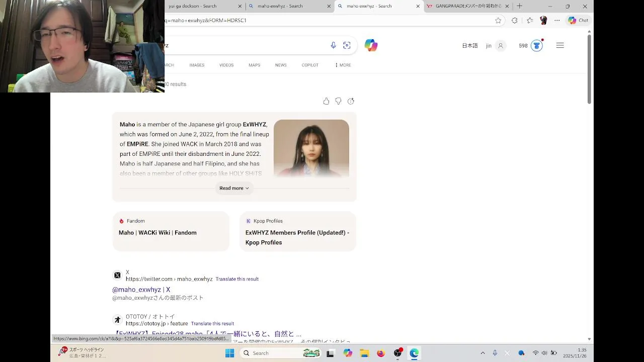644x362 pixels.
Task: Open Copilot from the colorful logo beside the search box
Action: [371, 45]
